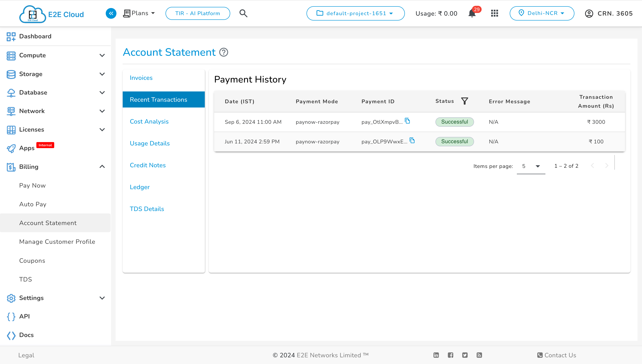Open the Facebook footer icon
The image size is (642, 364).
pyautogui.click(x=451, y=355)
